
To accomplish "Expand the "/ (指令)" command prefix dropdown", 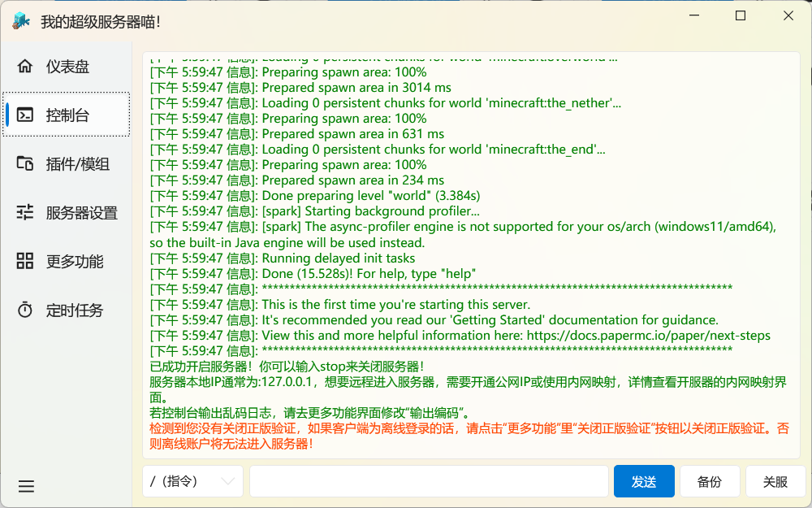I will (x=192, y=481).
